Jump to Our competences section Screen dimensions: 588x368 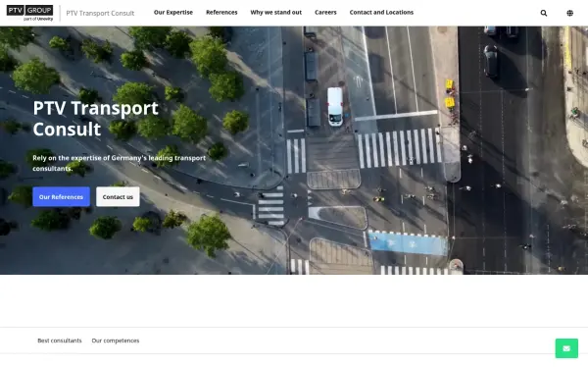116,341
